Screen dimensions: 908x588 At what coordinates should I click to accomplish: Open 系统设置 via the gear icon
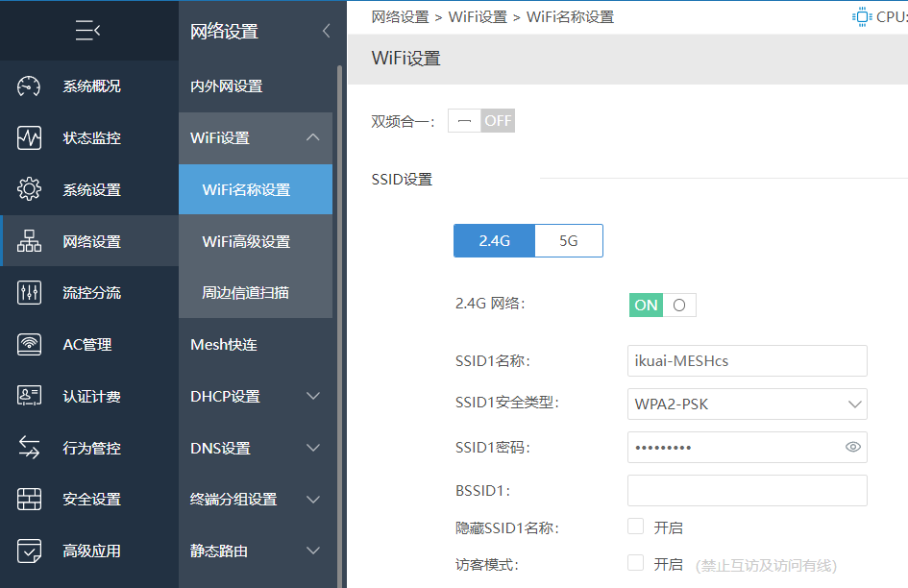tap(29, 189)
